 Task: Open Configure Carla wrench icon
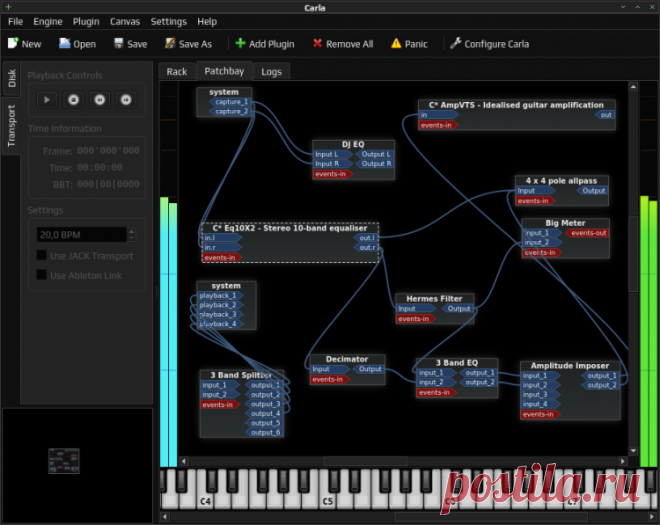tap(455, 43)
